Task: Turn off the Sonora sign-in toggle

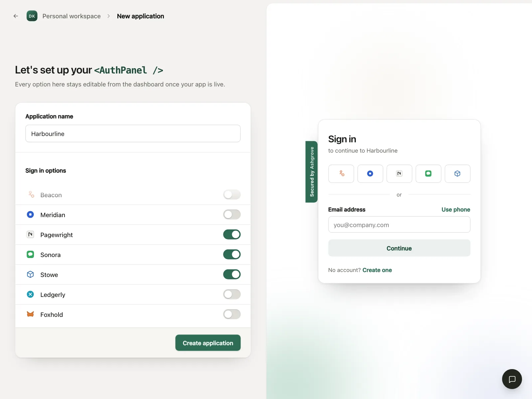Action: click(232, 254)
